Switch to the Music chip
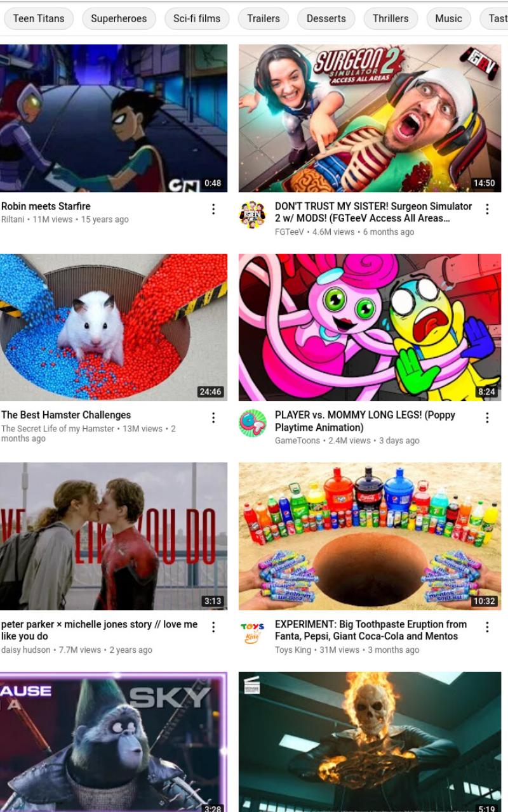508x812 pixels. click(448, 18)
